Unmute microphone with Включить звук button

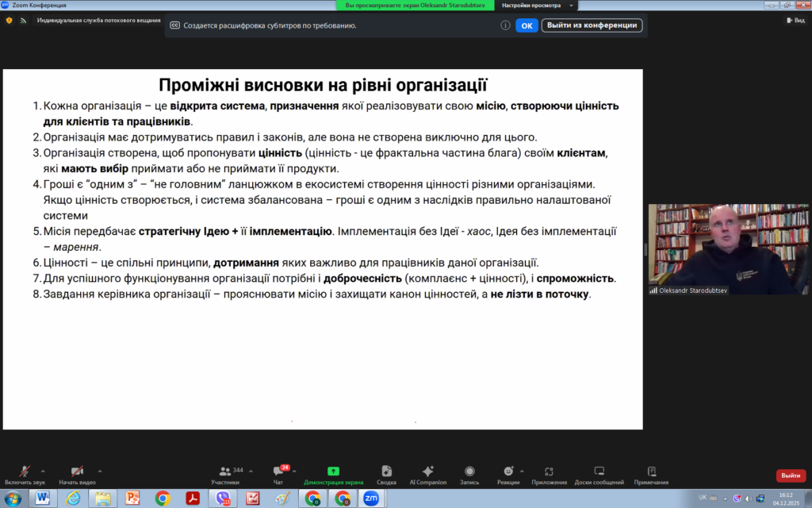coord(25,472)
